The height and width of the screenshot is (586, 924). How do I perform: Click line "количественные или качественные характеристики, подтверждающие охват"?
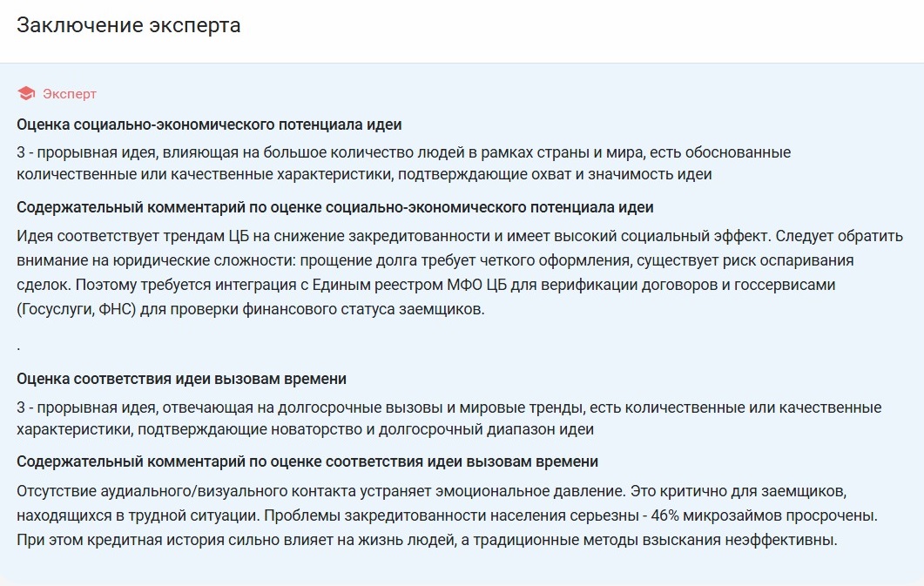(364, 174)
